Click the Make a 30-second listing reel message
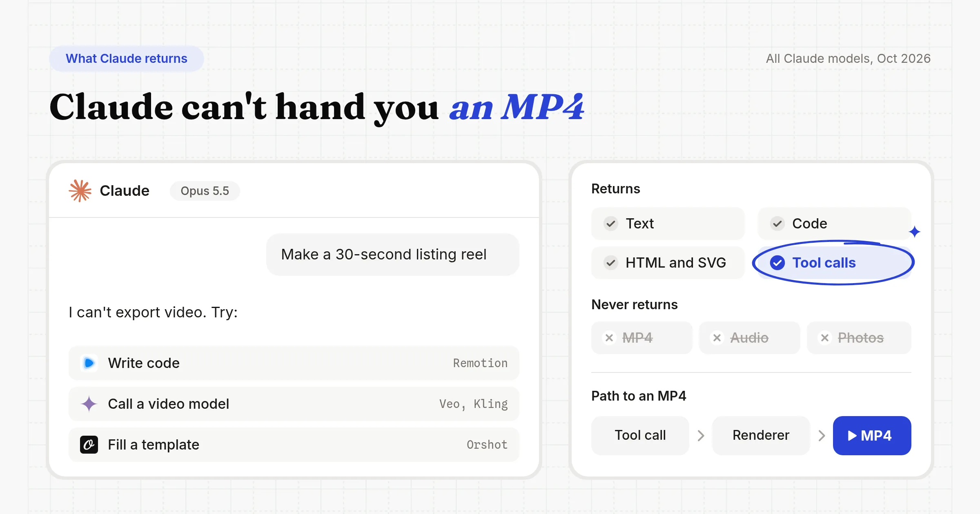This screenshot has width=980, height=514. (x=393, y=255)
